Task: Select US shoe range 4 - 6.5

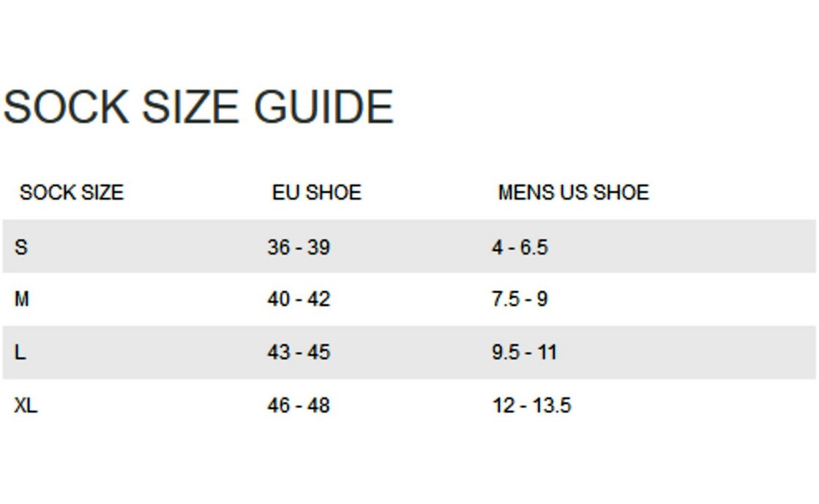Action: point(520,247)
